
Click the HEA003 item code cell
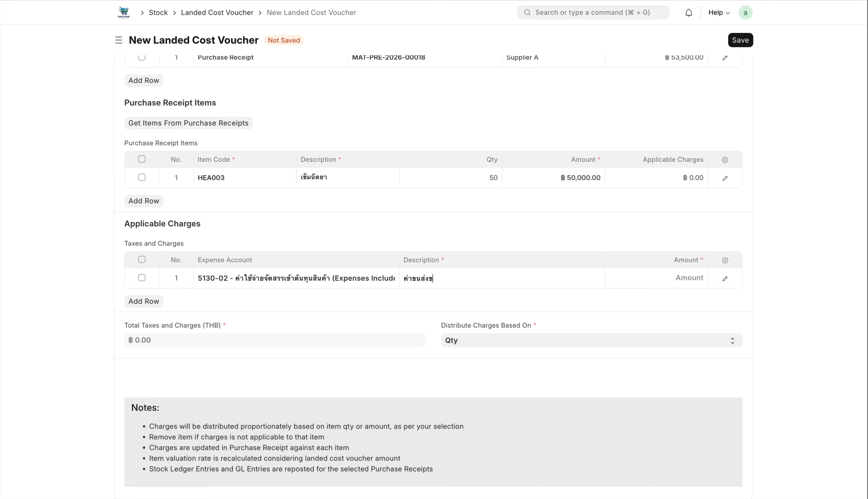pyautogui.click(x=245, y=177)
